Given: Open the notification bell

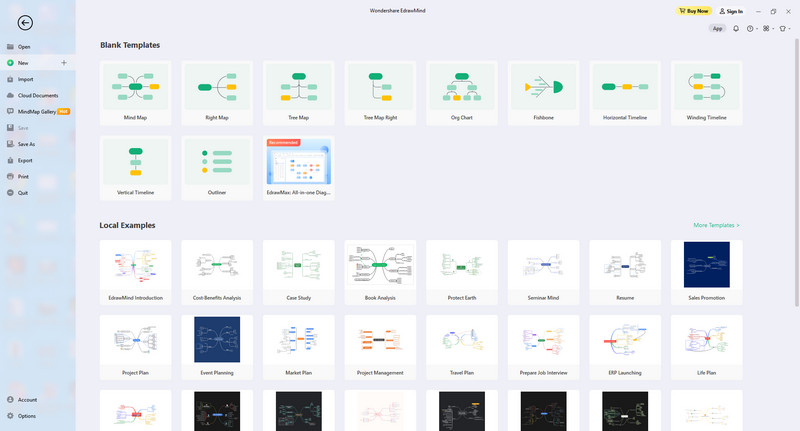Looking at the screenshot, I should 736,29.
